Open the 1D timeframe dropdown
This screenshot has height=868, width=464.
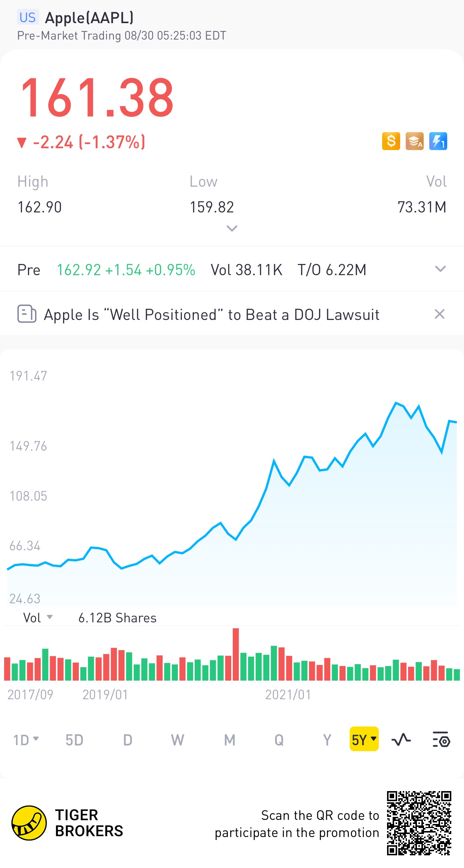pyautogui.click(x=26, y=740)
